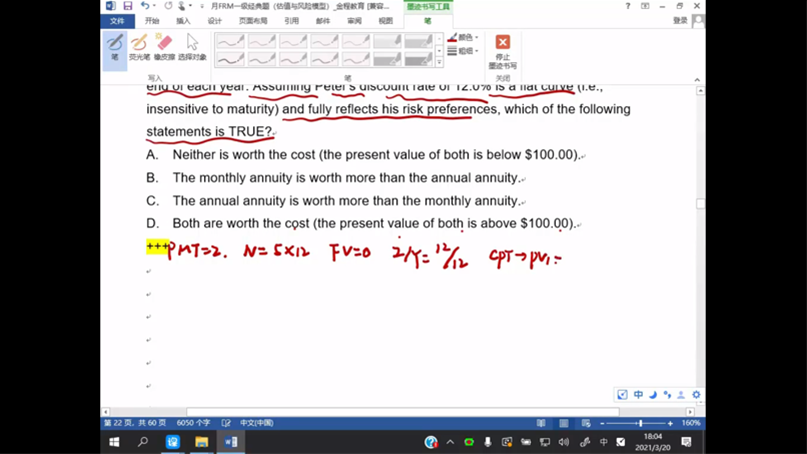The height and width of the screenshot is (454, 807).
Task: Click the Word app on taskbar
Action: [x=231, y=442]
